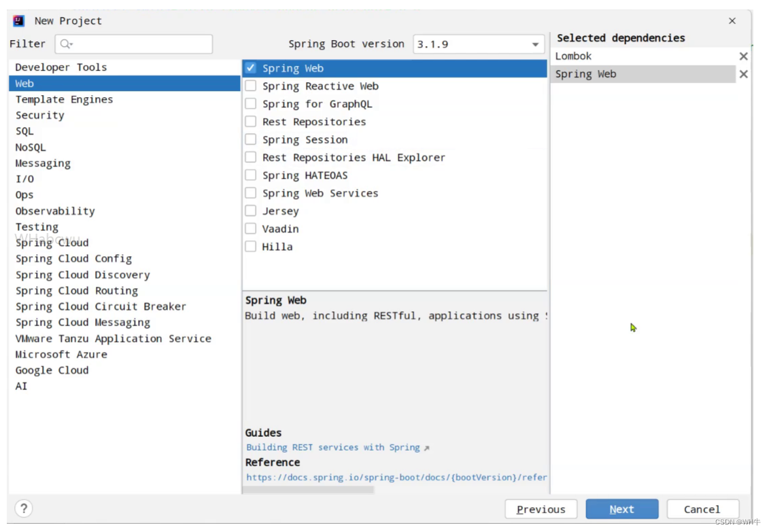
Task: Tick the Rest Repositories checkbox
Action: (251, 122)
